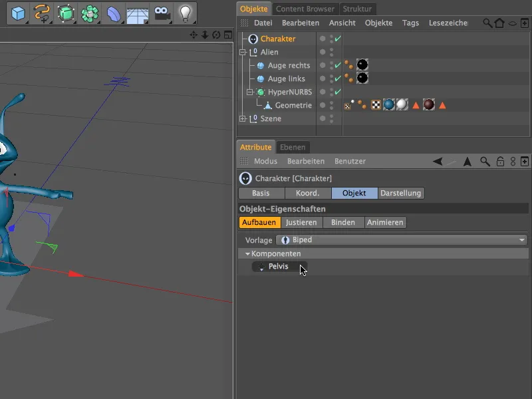Go up one level in Attribute Manager

point(467,162)
